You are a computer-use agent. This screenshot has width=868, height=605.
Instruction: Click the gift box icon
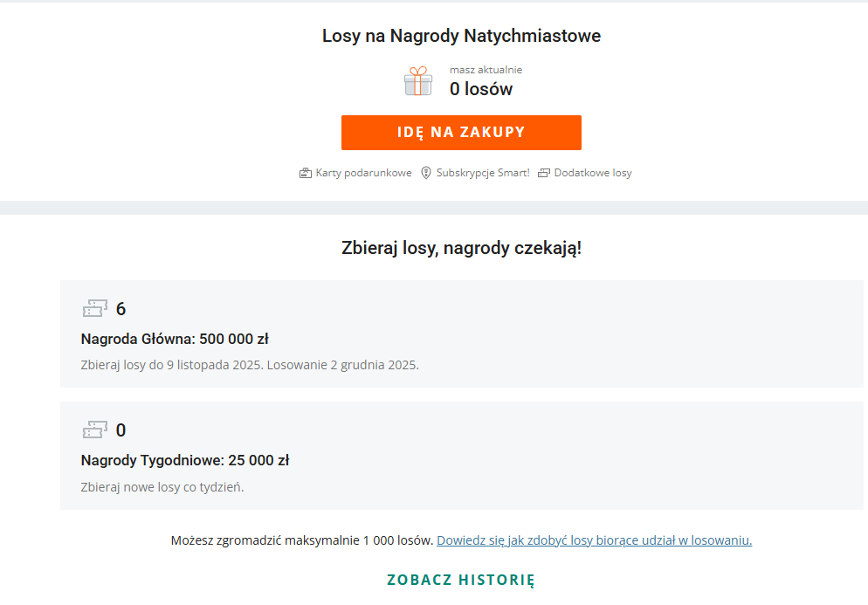pos(418,81)
